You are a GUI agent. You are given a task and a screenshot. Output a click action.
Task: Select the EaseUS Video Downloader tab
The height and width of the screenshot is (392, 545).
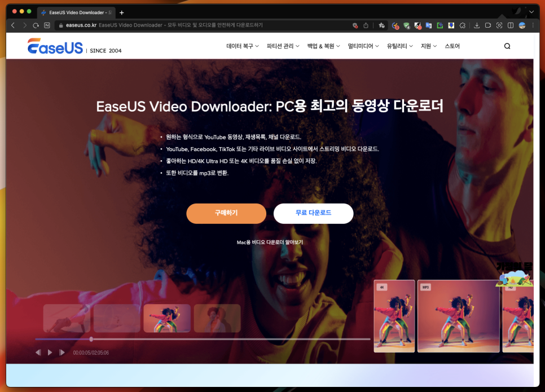[76, 12]
